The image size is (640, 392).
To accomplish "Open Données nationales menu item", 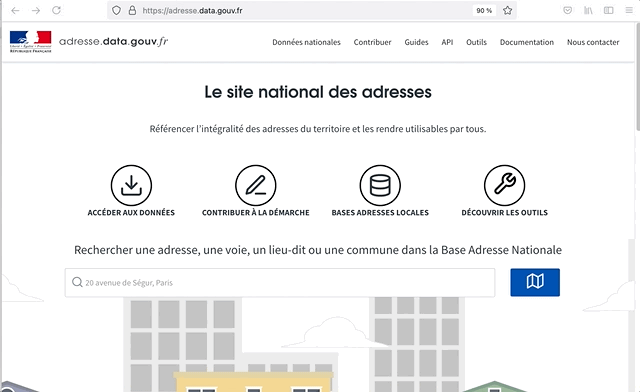I will [306, 42].
